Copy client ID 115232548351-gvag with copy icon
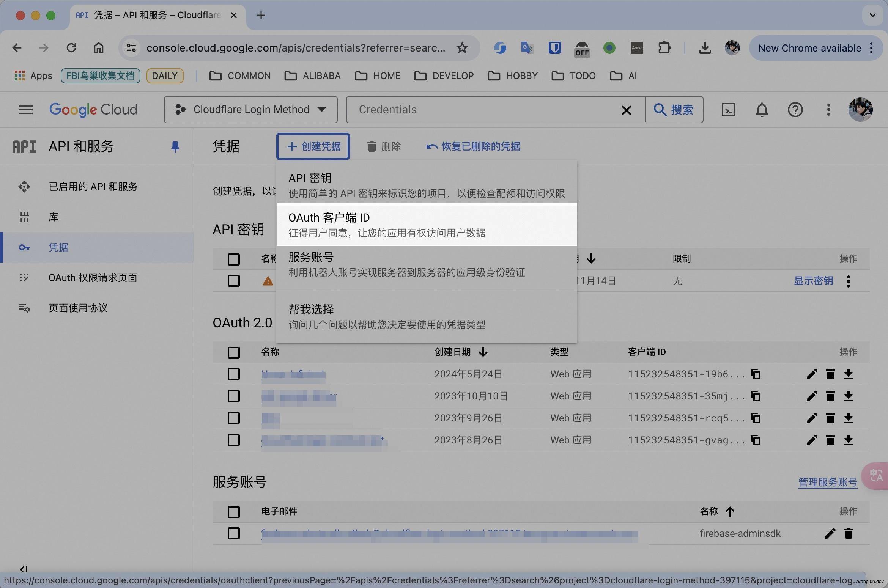Screen dimensions: 888x588 pos(756,440)
